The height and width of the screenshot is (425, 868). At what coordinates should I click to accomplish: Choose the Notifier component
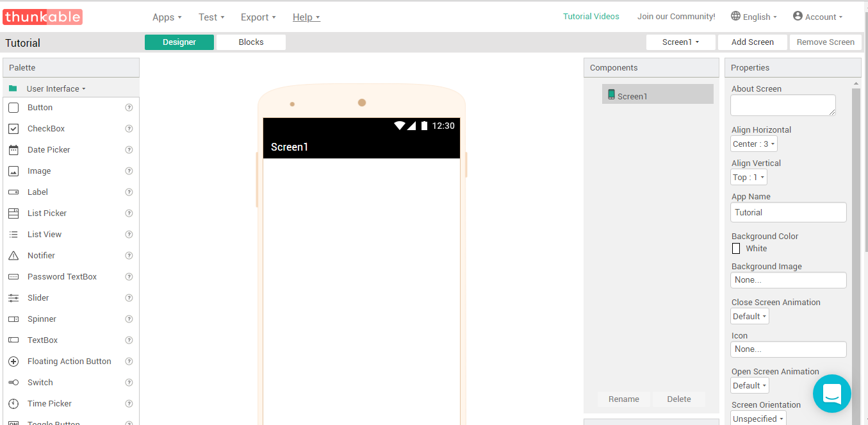coord(42,255)
